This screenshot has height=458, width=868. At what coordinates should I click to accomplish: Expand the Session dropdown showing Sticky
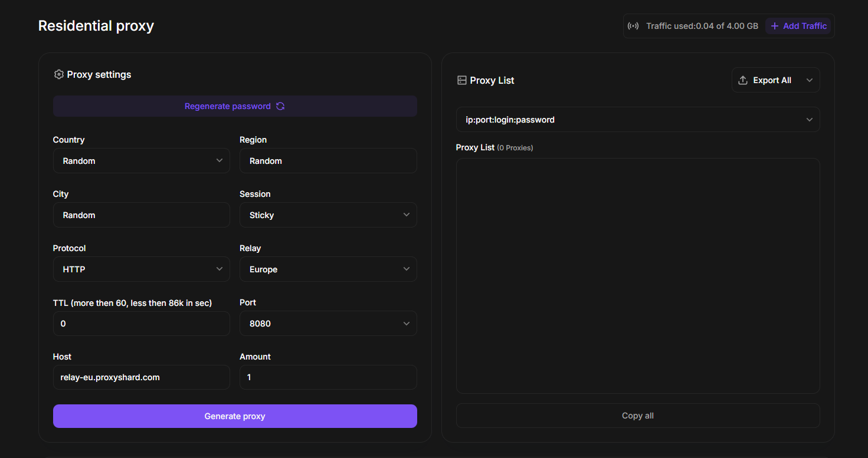coord(328,215)
